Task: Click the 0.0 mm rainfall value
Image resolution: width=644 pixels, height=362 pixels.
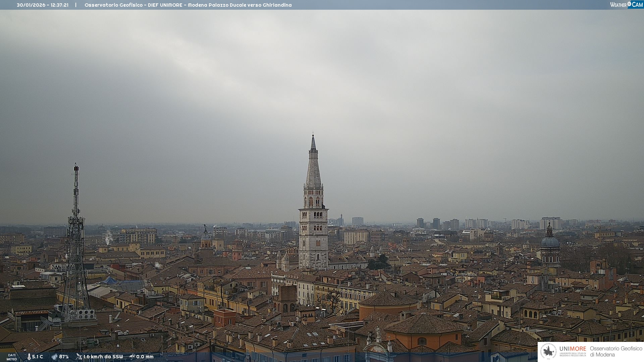Action: (x=145, y=357)
